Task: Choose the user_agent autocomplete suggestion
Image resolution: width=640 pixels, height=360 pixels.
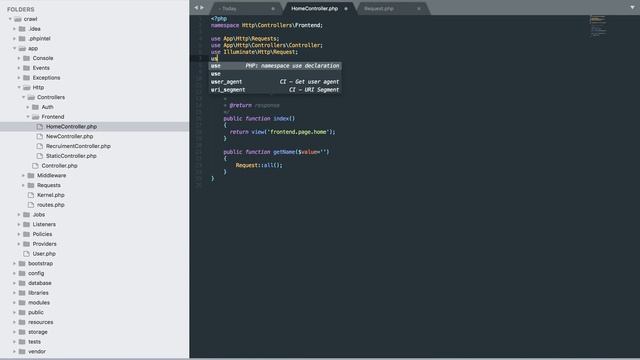Action: [275, 82]
